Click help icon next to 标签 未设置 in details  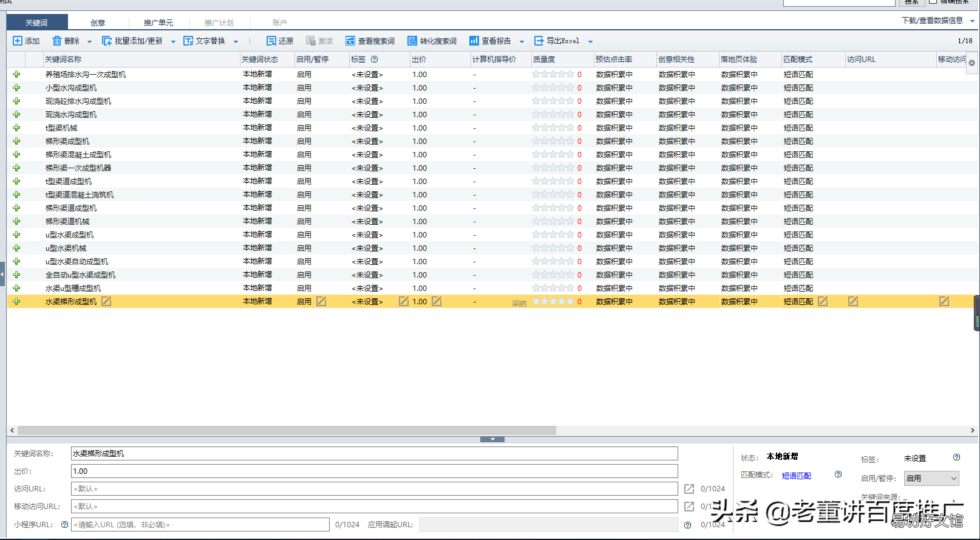956,457
